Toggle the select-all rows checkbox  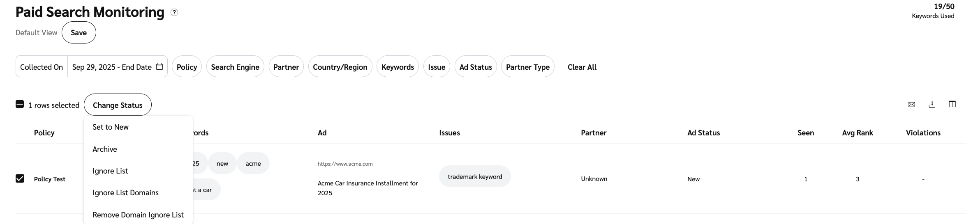point(20,104)
